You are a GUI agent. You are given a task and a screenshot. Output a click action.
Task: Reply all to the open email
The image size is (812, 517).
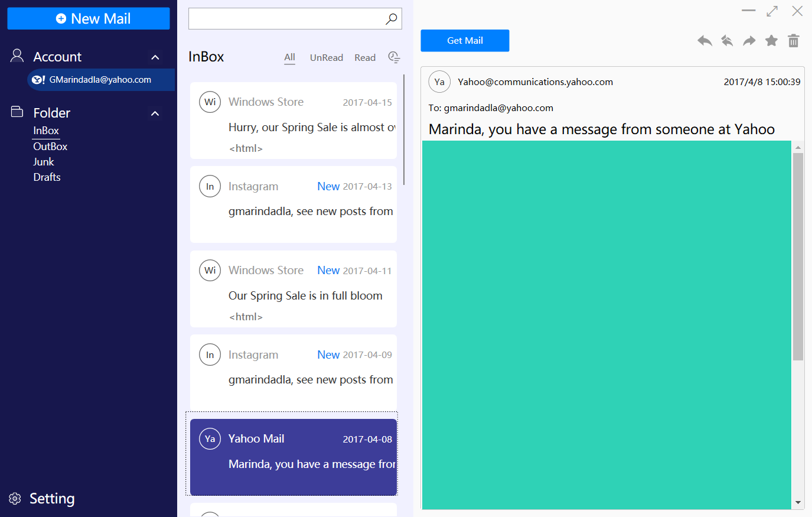click(x=727, y=41)
